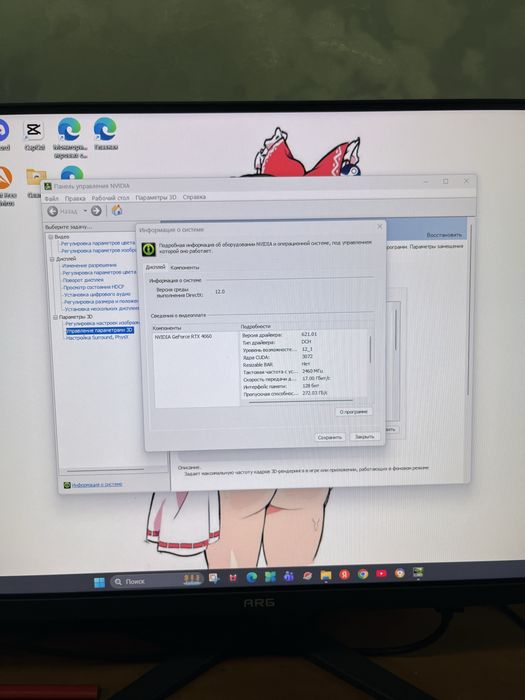
Task: Select Просмотр состояния HDCP in the tree
Action: (94, 287)
